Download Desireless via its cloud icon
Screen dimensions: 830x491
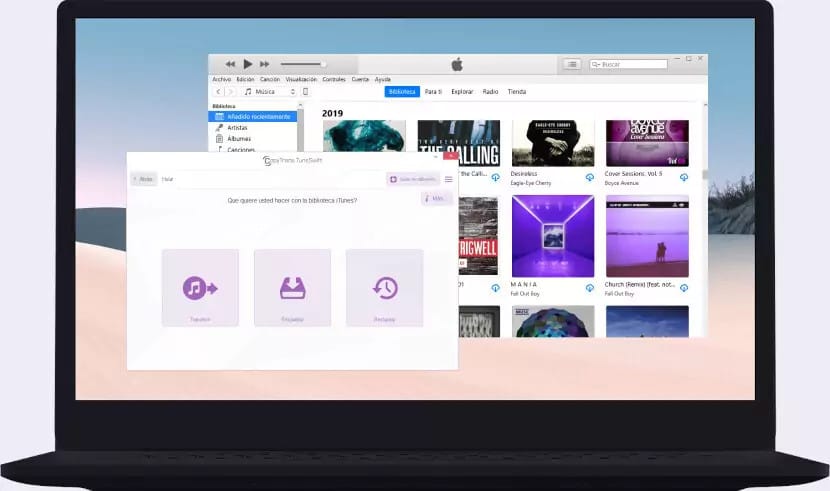(x=590, y=177)
